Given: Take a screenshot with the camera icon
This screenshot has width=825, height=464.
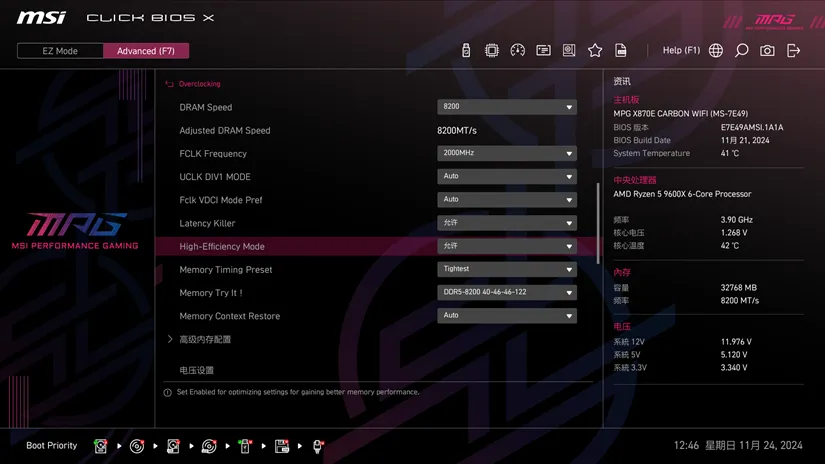Looking at the screenshot, I should pyautogui.click(x=767, y=50).
